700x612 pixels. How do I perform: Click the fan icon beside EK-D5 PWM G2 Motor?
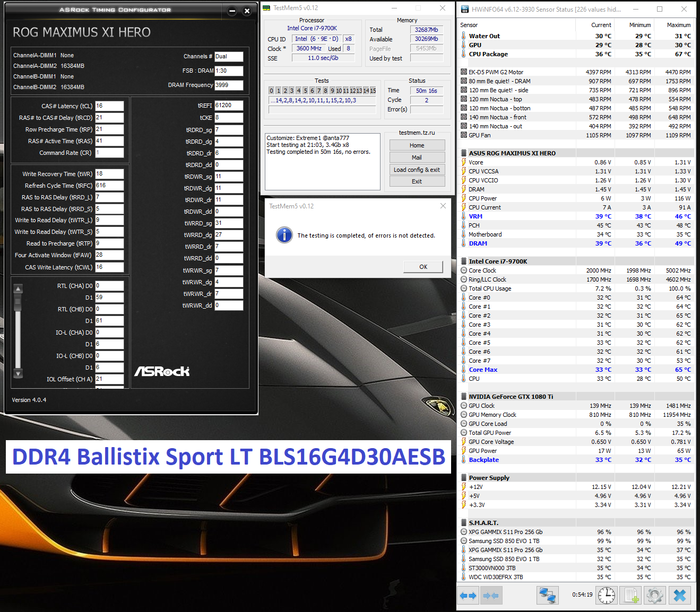[464, 72]
